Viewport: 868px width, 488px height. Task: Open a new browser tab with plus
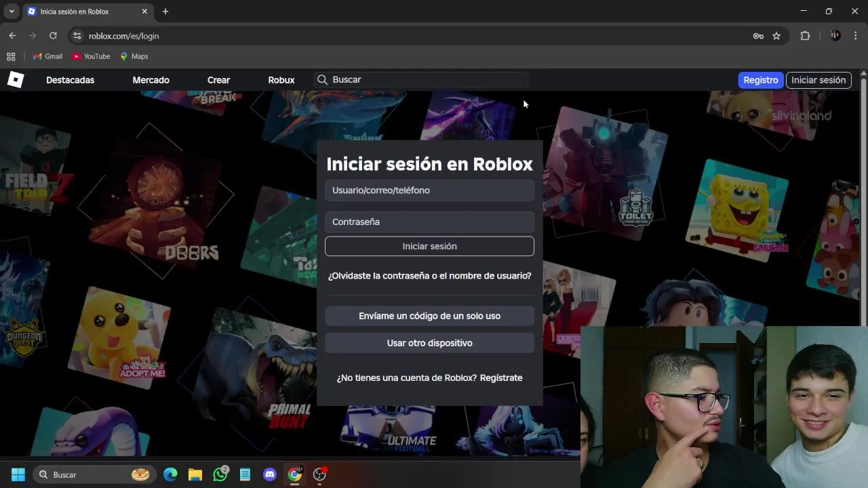coord(165,12)
